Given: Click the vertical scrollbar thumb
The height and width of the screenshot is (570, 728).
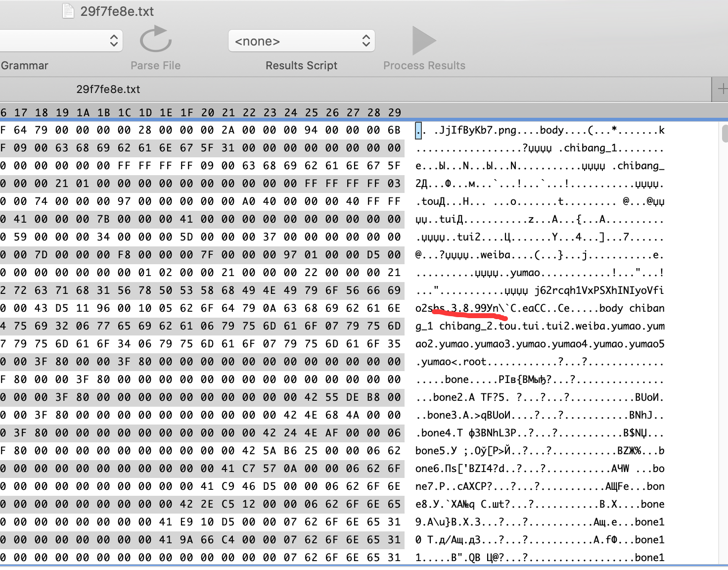Looking at the screenshot, I should [x=725, y=134].
